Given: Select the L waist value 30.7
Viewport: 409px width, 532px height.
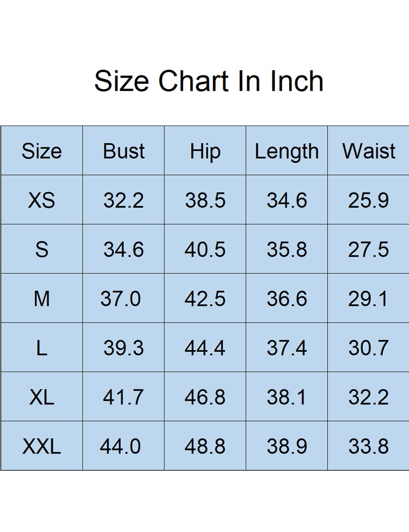Looking at the screenshot, I should (369, 348).
